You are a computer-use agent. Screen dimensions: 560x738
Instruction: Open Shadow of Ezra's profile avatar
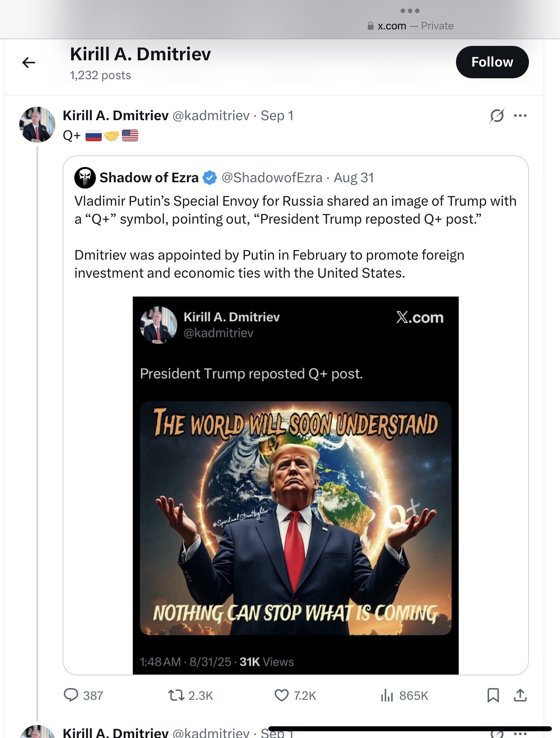click(85, 178)
